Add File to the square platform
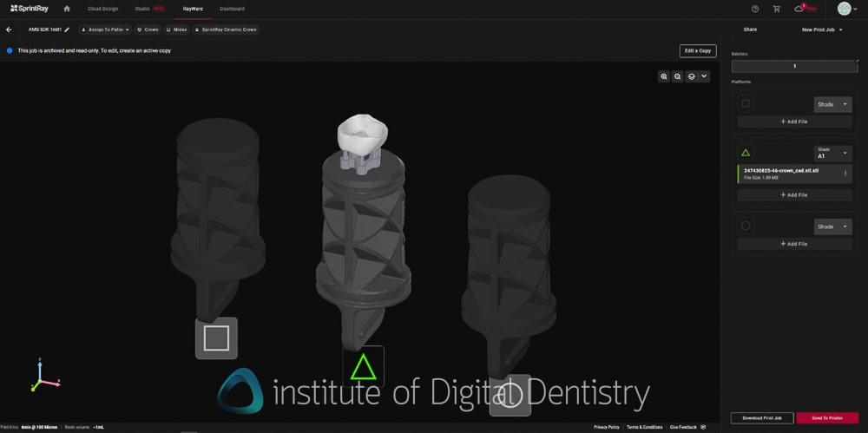 pyautogui.click(x=794, y=121)
